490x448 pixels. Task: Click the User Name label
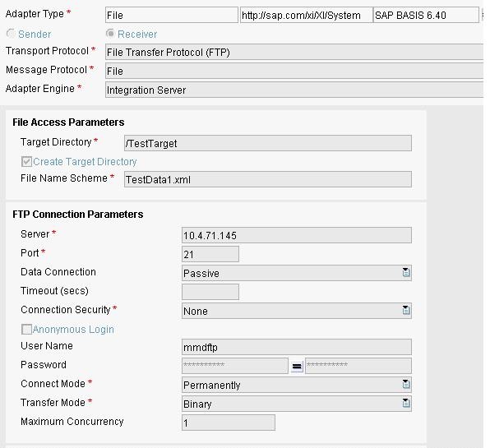coord(47,346)
